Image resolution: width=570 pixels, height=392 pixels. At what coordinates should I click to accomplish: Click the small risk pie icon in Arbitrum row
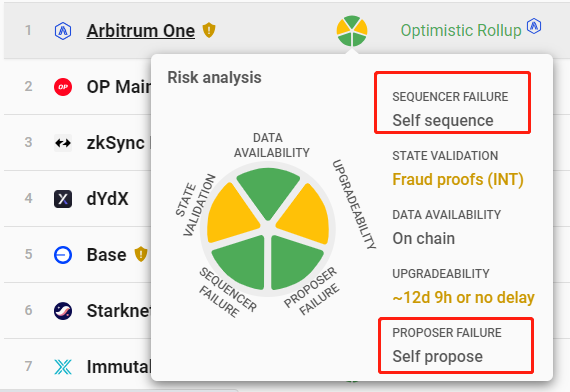[x=352, y=31]
